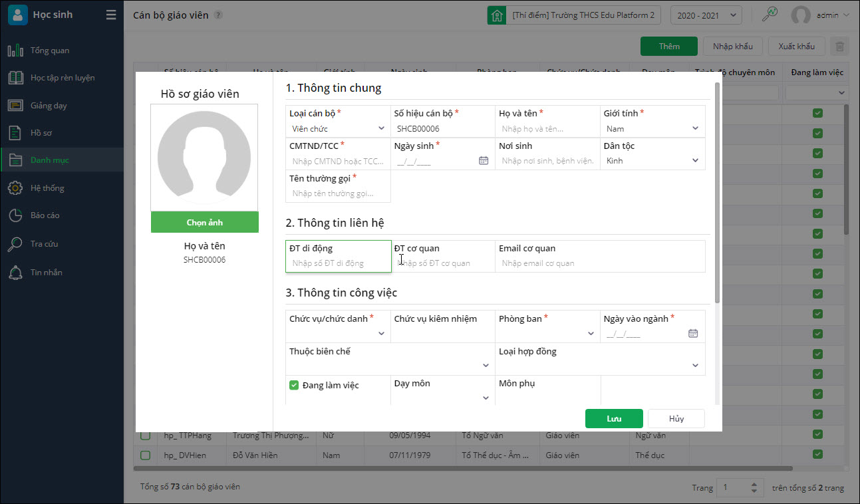This screenshot has width=860, height=504.
Task: Click the Lưu save button
Action: click(x=613, y=418)
